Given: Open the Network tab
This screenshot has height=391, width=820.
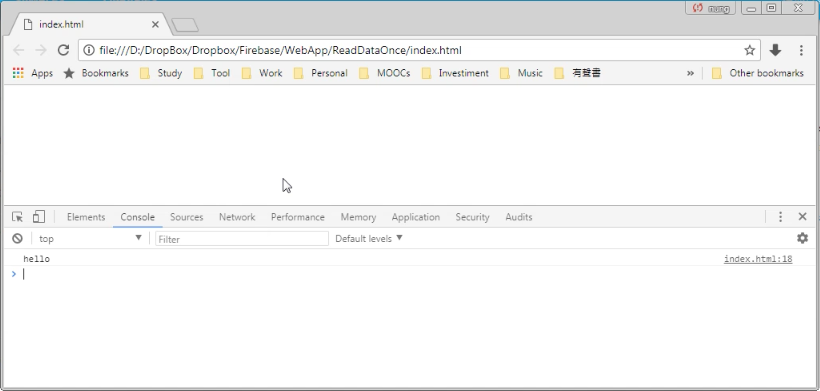Looking at the screenshot, I should 237,217.
